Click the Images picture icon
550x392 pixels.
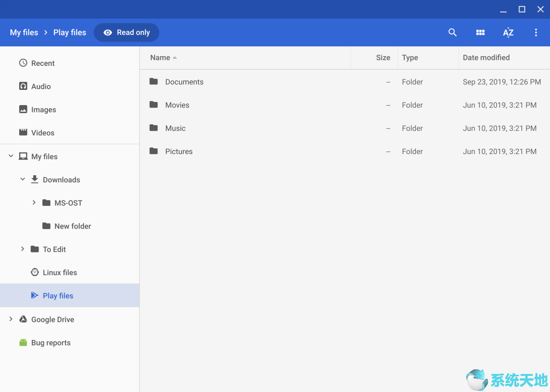click(23, 109)
